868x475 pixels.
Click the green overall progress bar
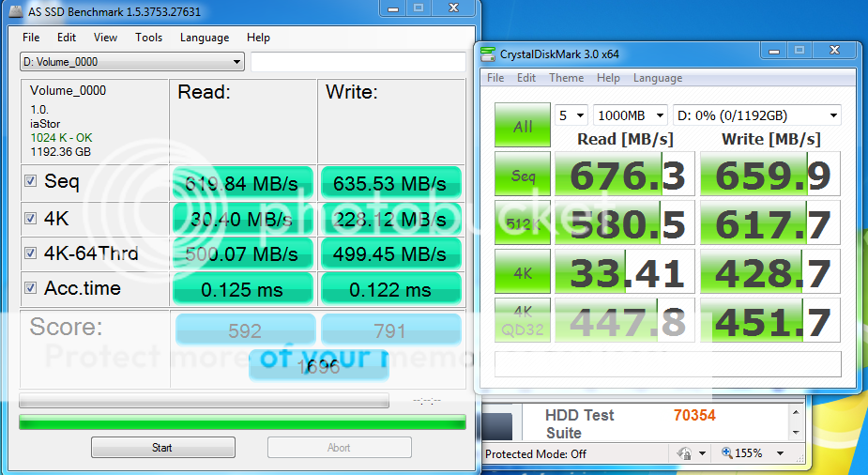pyautogui.click(x=242, y=421)
